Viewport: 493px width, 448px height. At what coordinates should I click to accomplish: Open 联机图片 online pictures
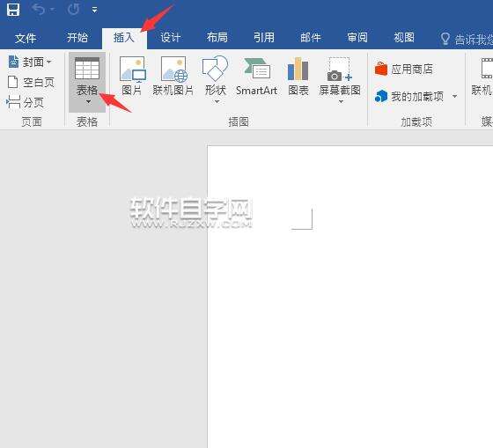click(x=173, y=76)
